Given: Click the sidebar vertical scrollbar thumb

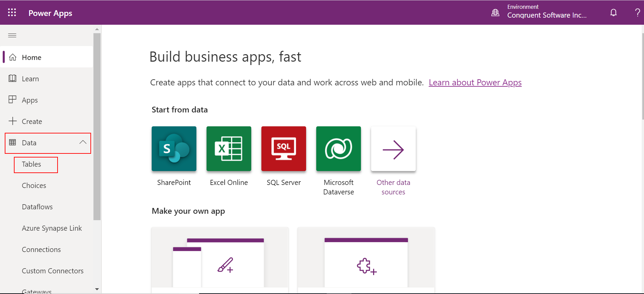Looking at the screenshot, I should pyautogui.click(x=97, y=126).
